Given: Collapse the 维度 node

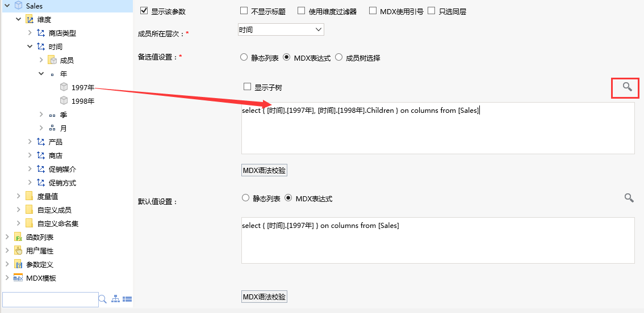Looking at the screenshot, I should click(x=19, y=19).
